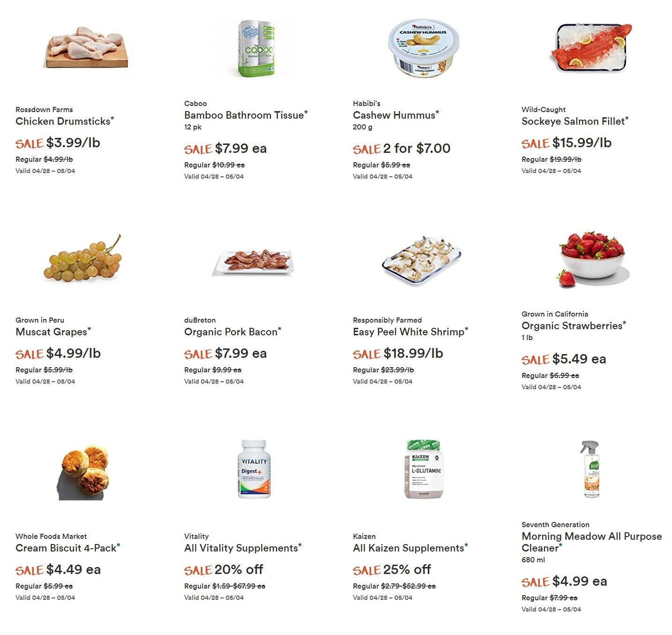Select the Easy Peel White Shrimp photo
Viewport: 672px width, 635px height.
point(422,259)
